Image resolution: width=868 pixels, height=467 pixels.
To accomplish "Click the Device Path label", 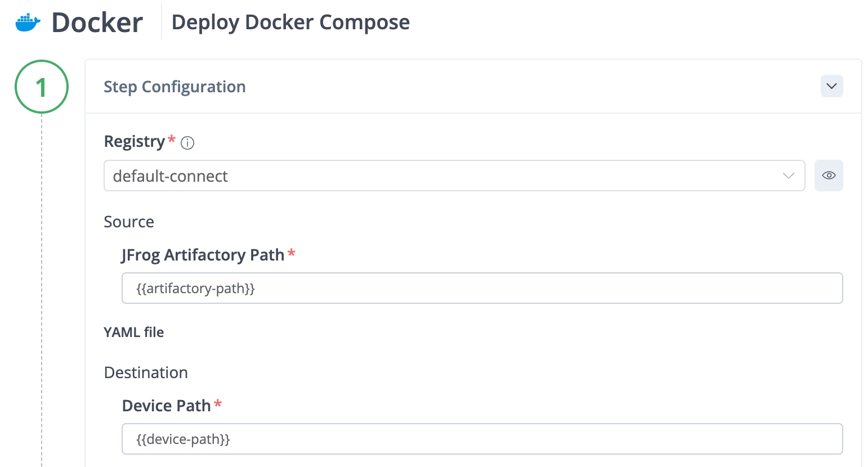I will (166, 406).
